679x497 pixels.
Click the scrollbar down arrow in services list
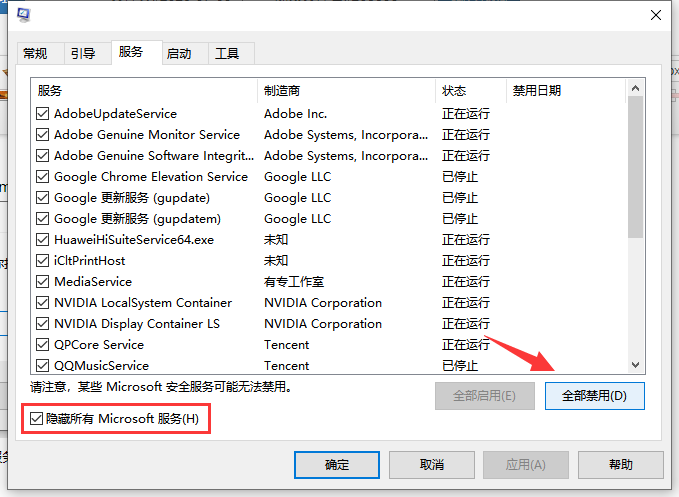point(636,365)
